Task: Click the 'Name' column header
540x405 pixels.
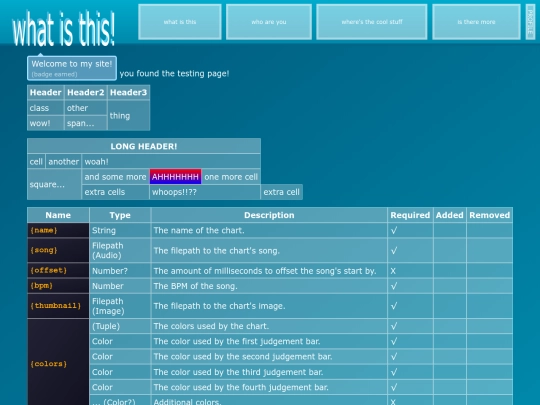Action: pos(58,215)
